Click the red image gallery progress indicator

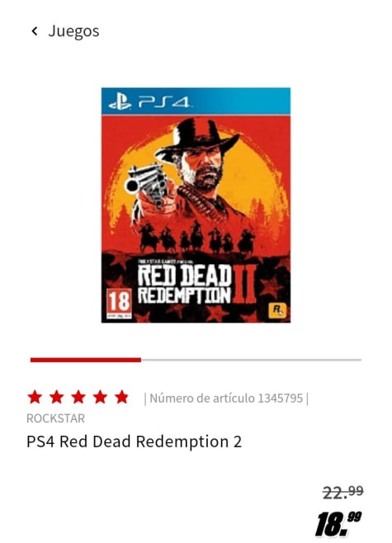[x=86, y=360]
